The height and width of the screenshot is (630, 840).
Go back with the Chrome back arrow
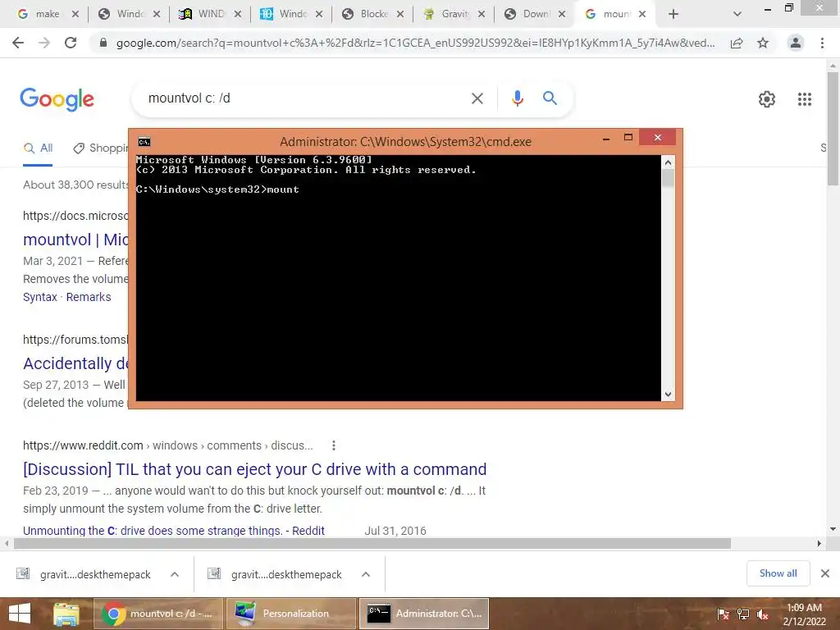point(18,43)
